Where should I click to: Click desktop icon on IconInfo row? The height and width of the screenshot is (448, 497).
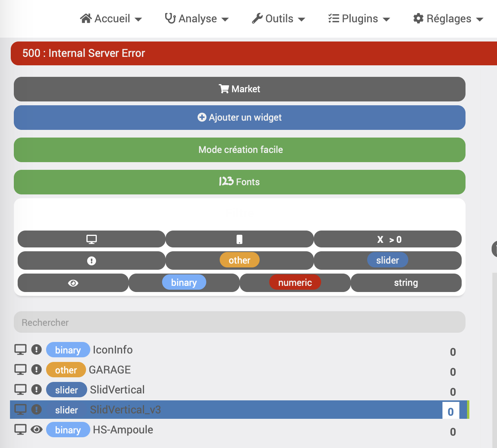pyautogui.click(x=20, y=350)
